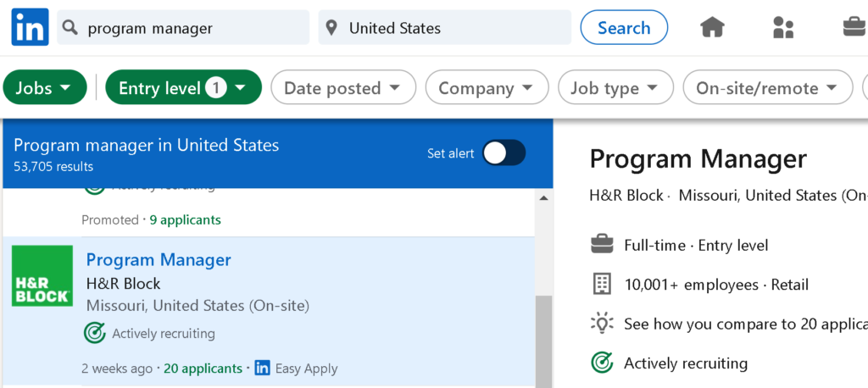This screenshot has height=388, width=868.
Task: Click the Easy Apply label
Action: click(x=306, y=368)
